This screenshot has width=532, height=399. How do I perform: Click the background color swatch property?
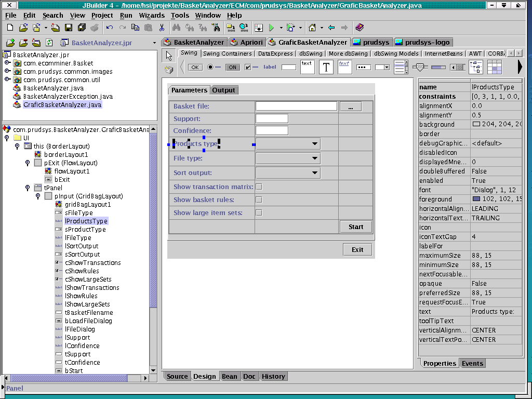tap(476, 124)
